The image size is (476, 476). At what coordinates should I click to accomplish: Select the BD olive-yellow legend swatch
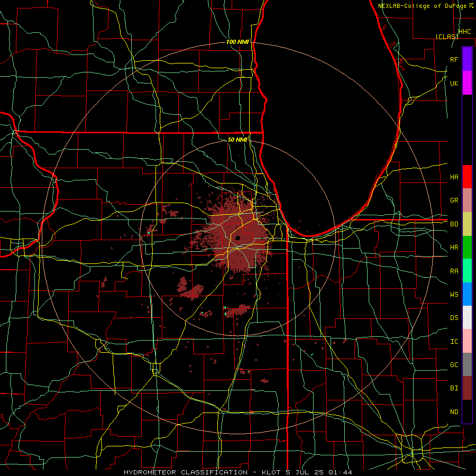(467, 224)
